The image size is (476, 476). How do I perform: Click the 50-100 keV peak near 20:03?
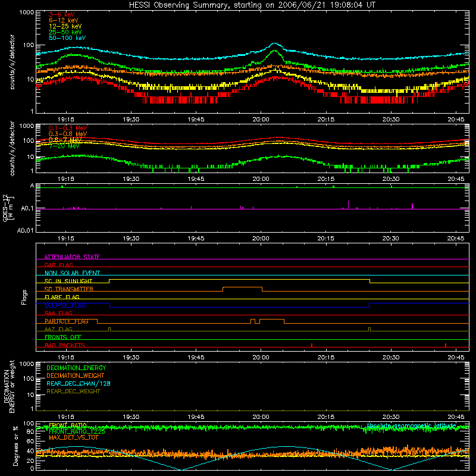click(x=274, y=43)
